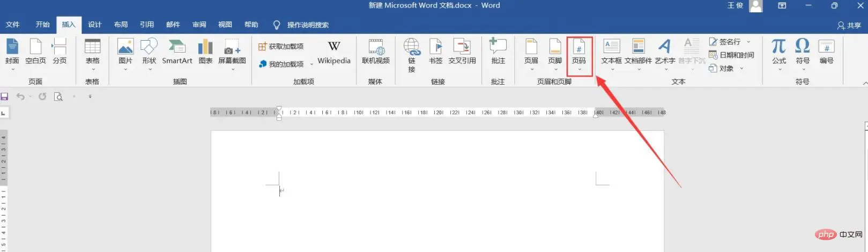Insert numbering (编号)
The height and width of the screenshot is (252, 868).
(827, 53)
